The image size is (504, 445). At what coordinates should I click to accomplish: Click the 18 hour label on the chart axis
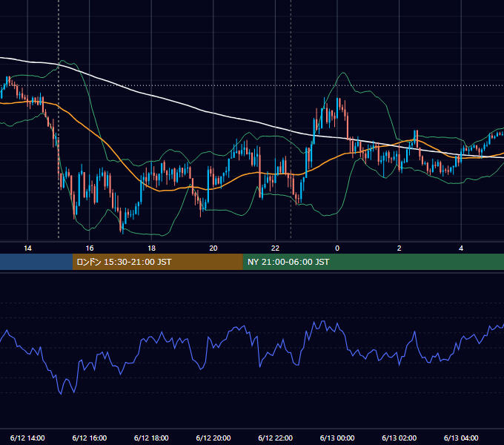[151, 248]
